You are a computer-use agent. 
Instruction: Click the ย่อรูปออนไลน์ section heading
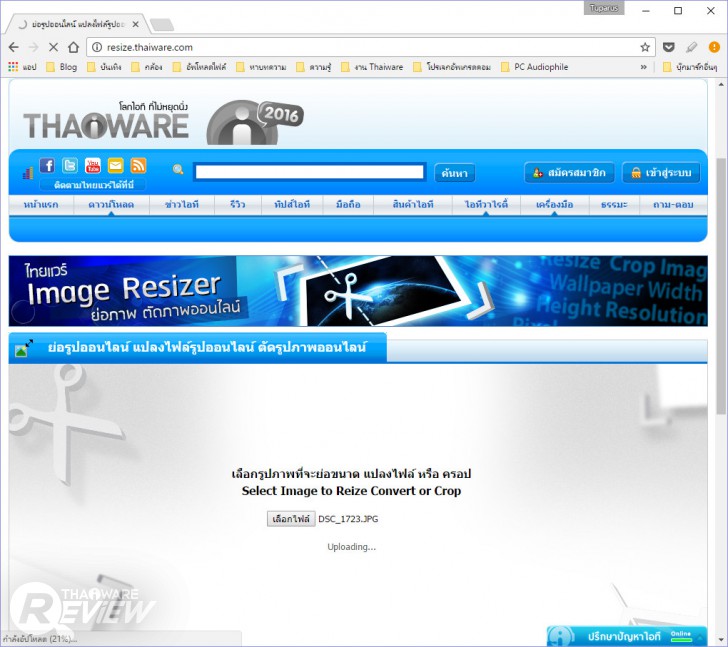coord(207,347)
